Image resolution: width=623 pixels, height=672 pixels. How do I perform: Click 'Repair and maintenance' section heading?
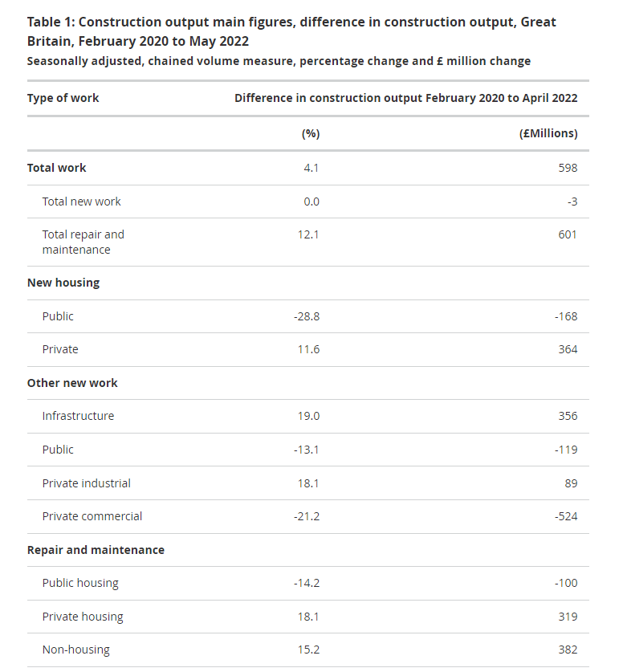click(x=96, y=550)
